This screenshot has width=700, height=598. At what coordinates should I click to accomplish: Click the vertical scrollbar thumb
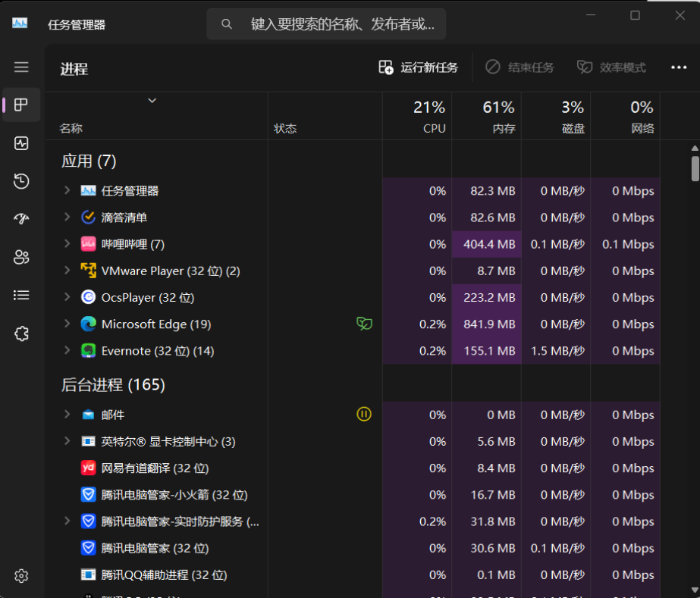(695, 169)
